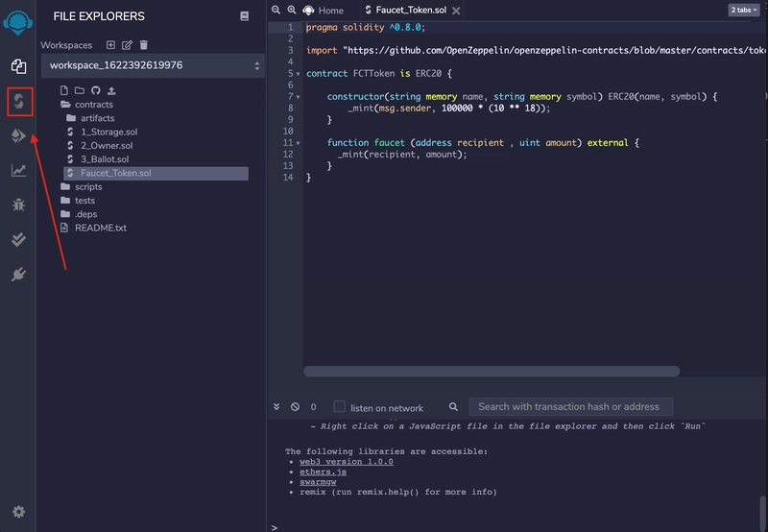Toggle listen on network checkbox
768x532 pixels.
340,406
